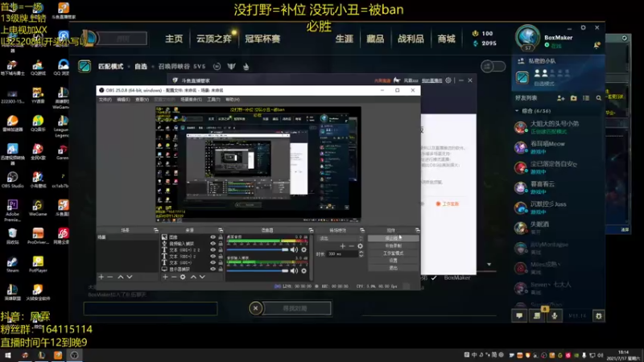The image size is (644, 362).
Task: Open Steam desktop shortcut
Action: 12,265
